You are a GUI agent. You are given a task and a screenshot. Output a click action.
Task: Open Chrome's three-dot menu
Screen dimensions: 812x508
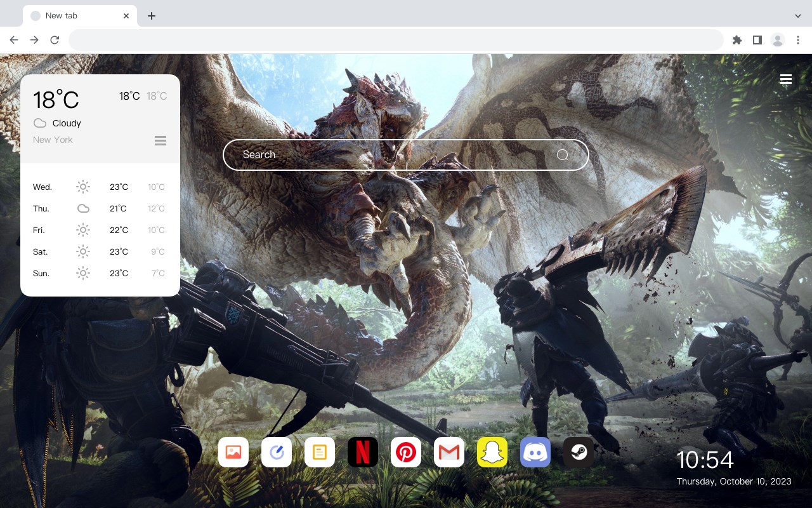(798, 40)
